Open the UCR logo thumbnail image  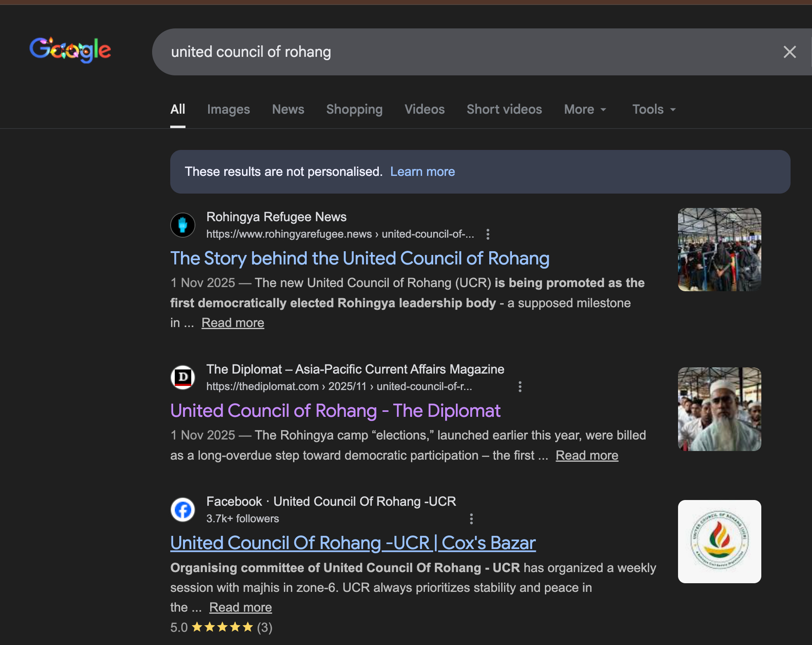pos(719,541)
